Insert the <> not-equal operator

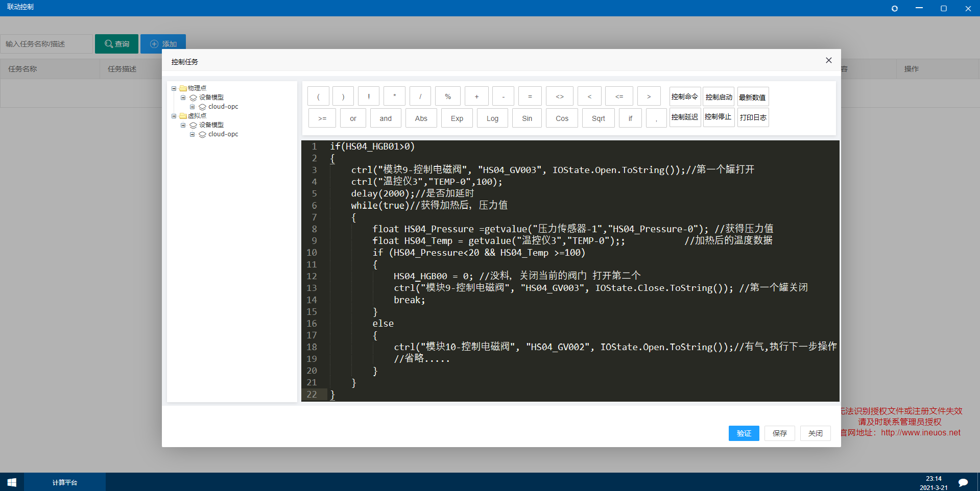coord(560,96)
